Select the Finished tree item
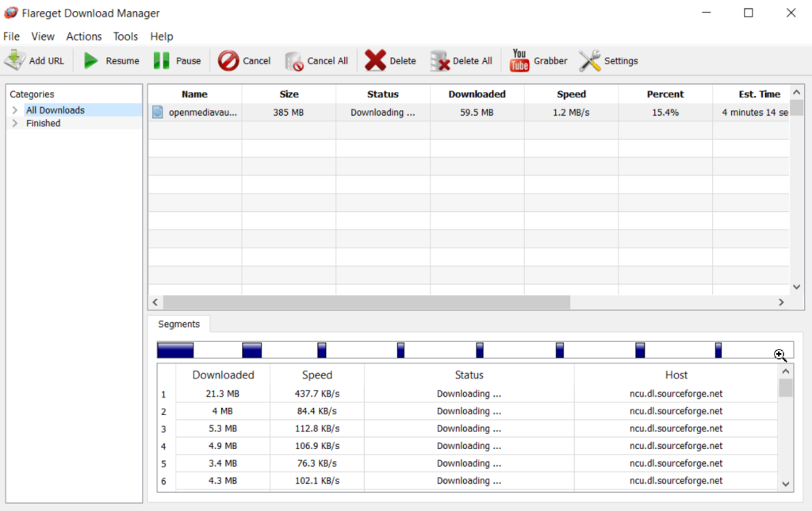The image size is (812, 511). 43,123
